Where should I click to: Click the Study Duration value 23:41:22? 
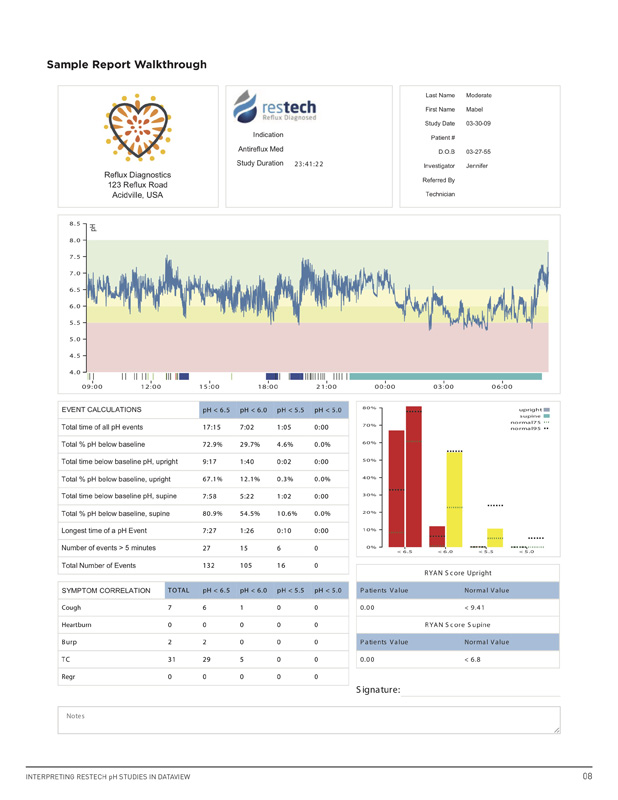[308, 164]
